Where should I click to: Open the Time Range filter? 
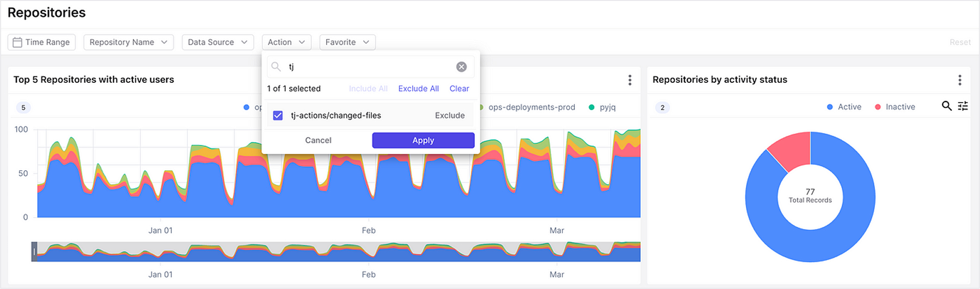point(41,42)
